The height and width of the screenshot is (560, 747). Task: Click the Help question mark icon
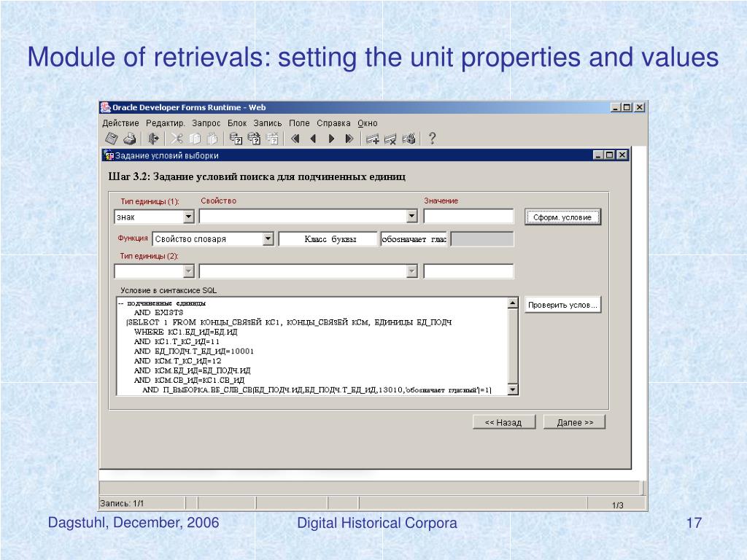(432, 139)
